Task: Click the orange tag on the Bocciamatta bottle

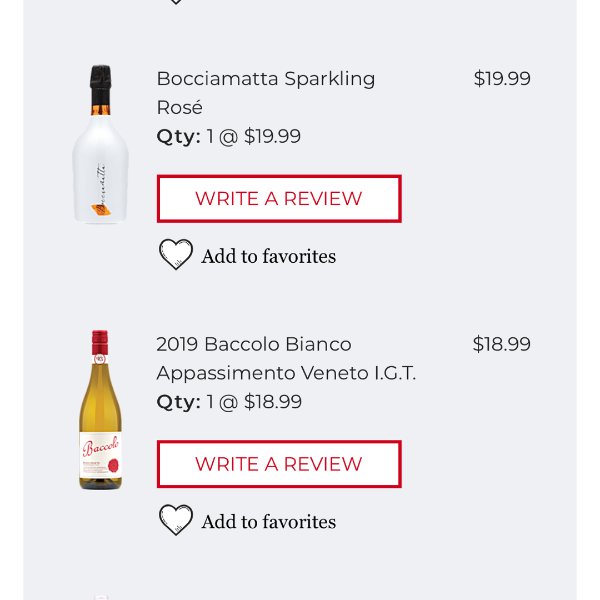Action: (x=101, y=210)
